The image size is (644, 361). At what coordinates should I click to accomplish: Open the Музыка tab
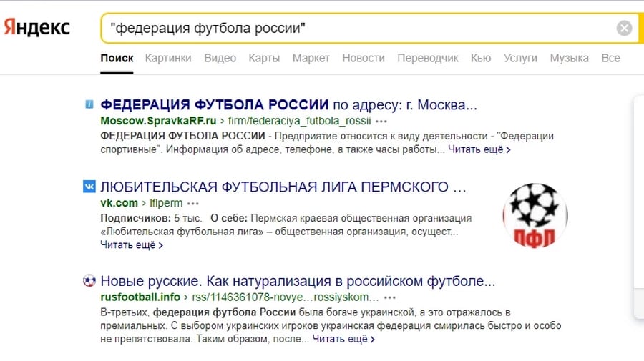[570, 58]
